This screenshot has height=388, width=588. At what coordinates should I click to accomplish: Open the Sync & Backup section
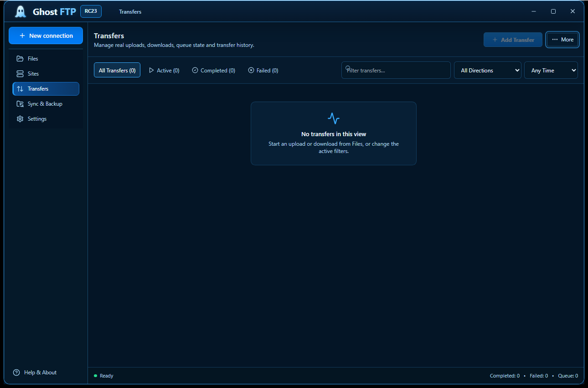point(46,104)
